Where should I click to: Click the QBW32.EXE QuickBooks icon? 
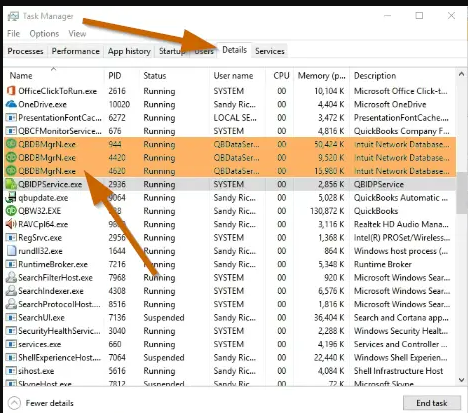pyautogui.click(x=11, y=211)
